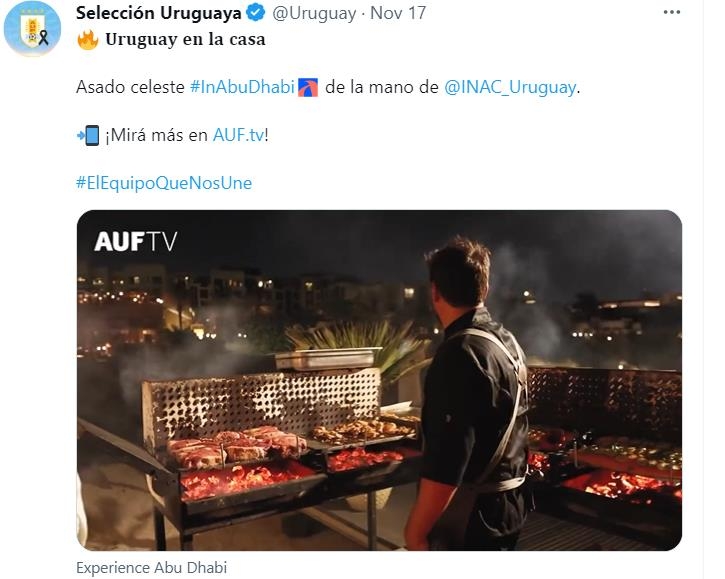Visit the @INAC_Uruguay mention
Viewport: 725px width, 579px height.
511,87
